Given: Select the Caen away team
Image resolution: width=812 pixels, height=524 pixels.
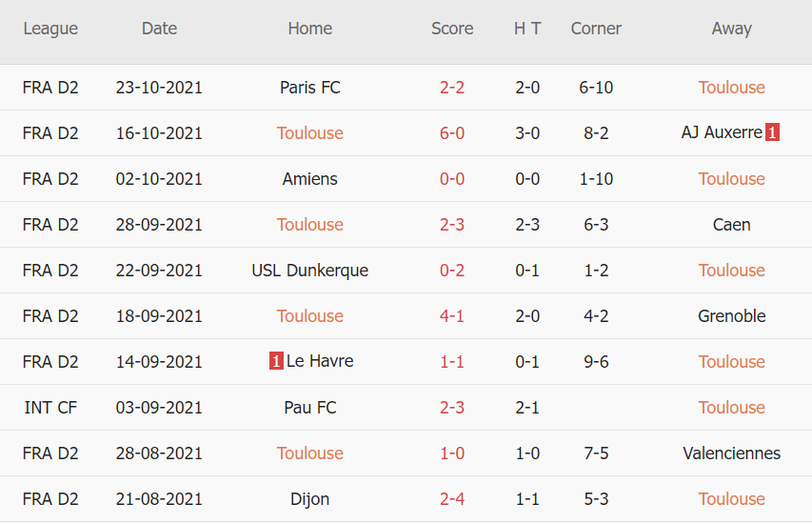Looking at the screenshot, I should click(x=731, y=225).
